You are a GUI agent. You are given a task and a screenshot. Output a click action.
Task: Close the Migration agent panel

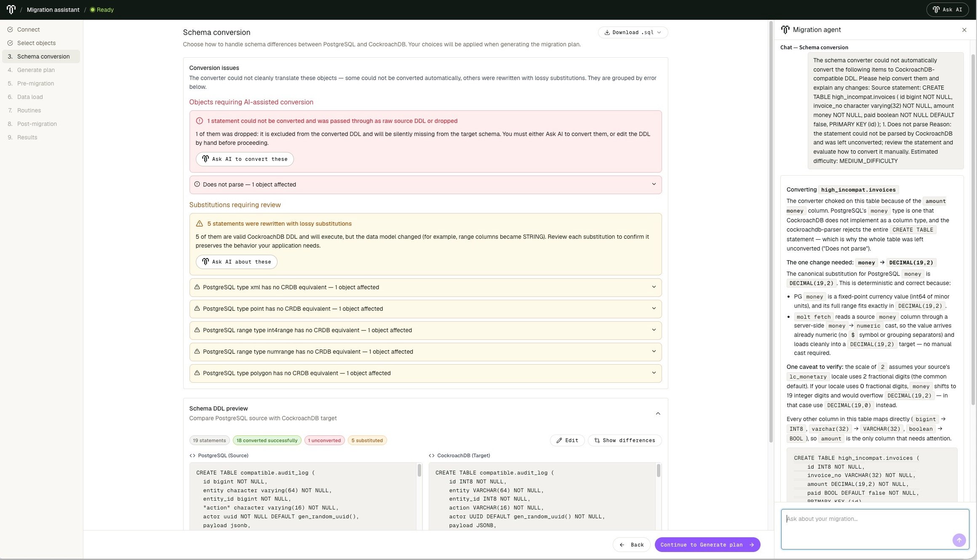pyautogui.click(x=964, y=30)
